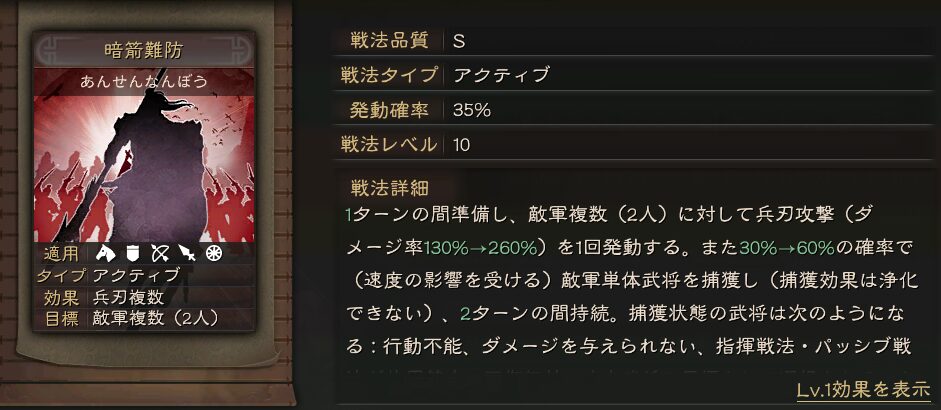Click the siege wheel troop icon
This screenshot has width=941, height=410.
(x=212, y=254)
